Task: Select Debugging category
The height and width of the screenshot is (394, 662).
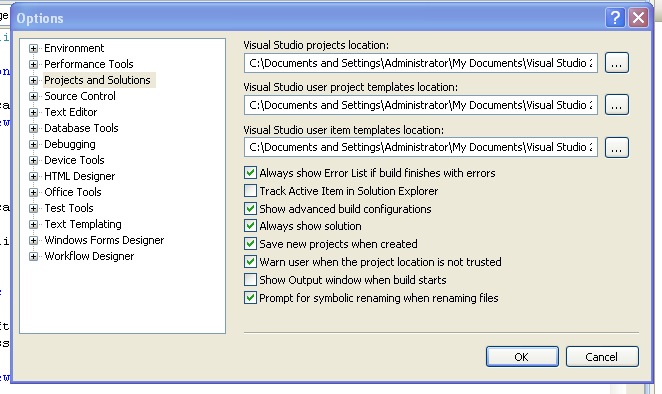Action: click(x=70, y=144)
